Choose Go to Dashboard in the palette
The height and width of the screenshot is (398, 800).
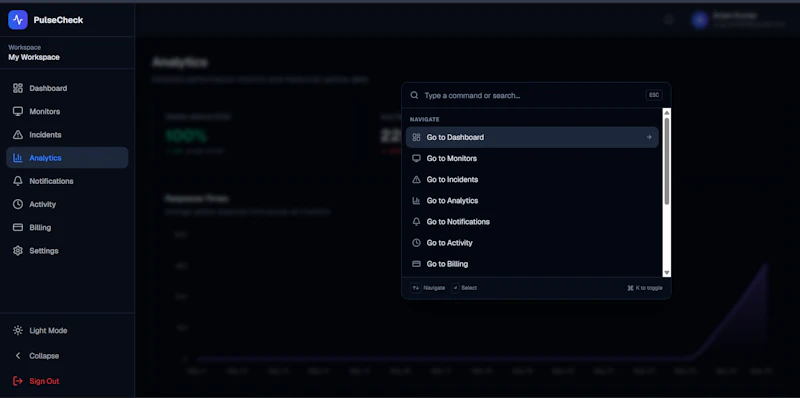532,137
